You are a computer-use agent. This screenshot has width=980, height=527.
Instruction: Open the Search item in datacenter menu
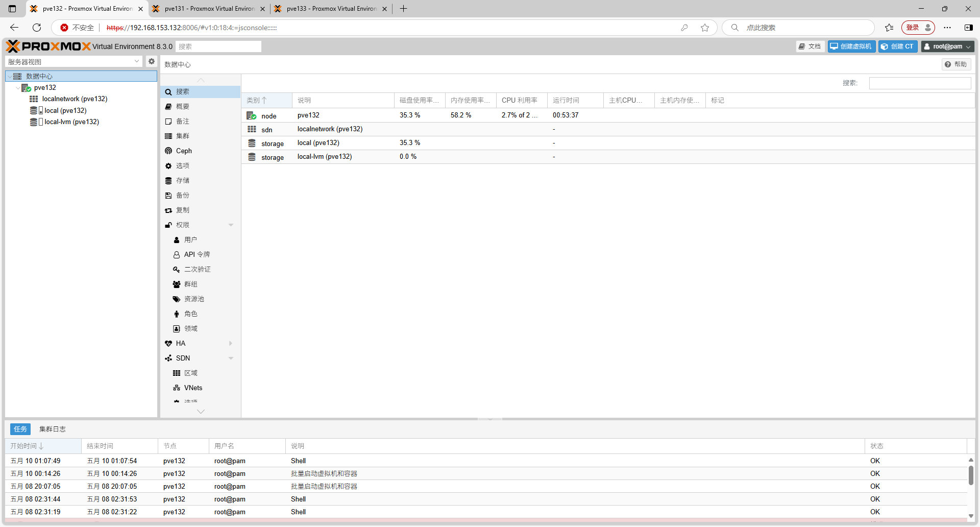(x=200, y=92)
